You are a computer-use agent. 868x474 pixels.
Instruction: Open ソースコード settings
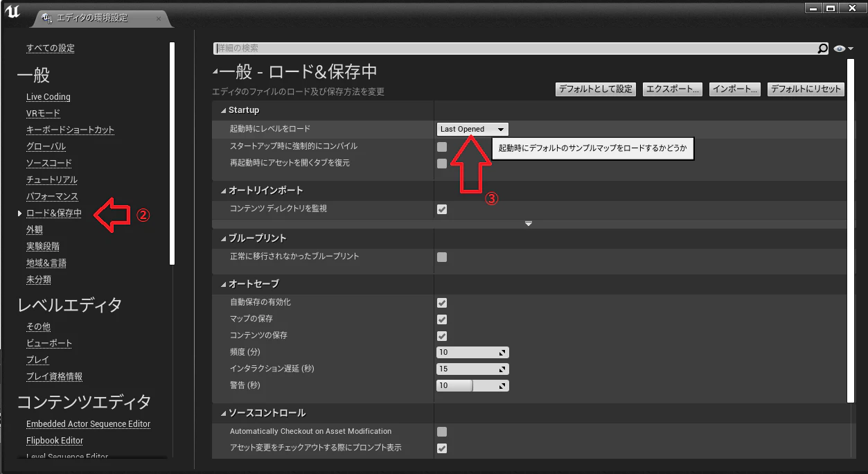pos(49,164)
